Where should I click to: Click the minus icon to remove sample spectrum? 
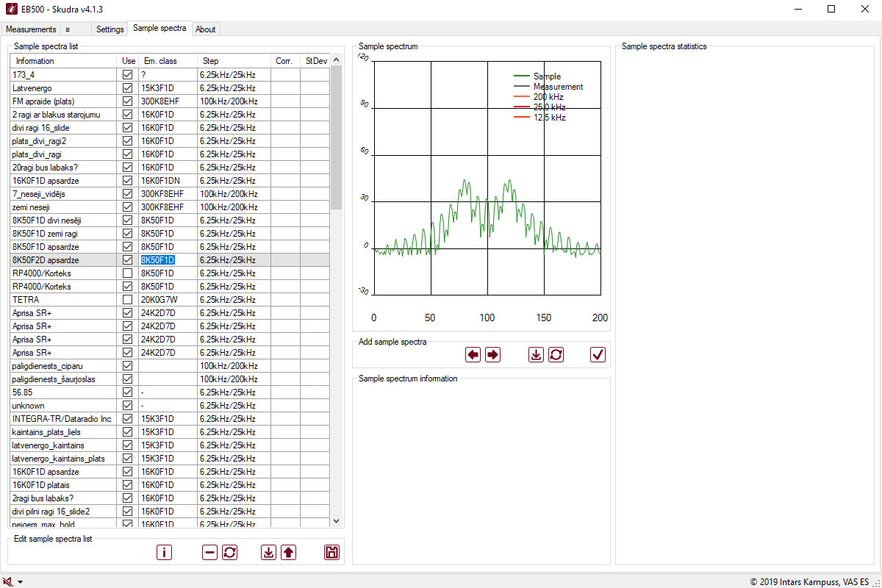[x=209, y=552]
